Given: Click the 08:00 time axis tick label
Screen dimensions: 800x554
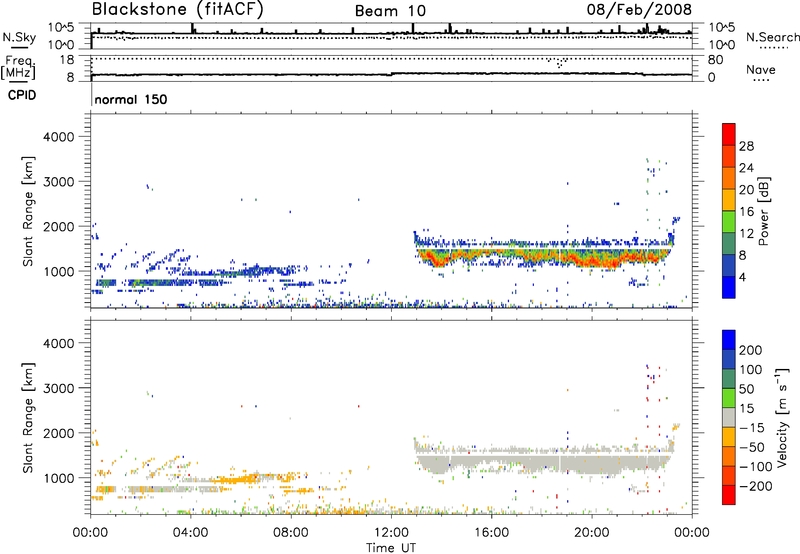Looking at the screenshot, I should pos(291,533).
